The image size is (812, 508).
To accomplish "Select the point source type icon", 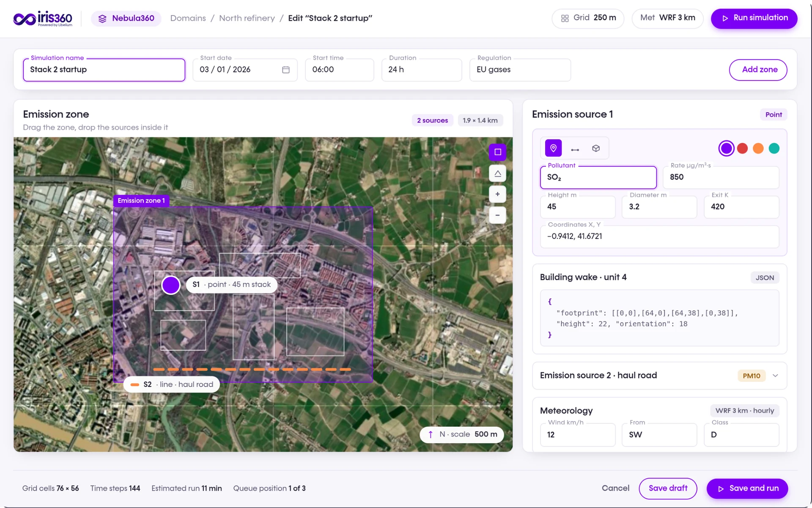I will pos(553,148).
